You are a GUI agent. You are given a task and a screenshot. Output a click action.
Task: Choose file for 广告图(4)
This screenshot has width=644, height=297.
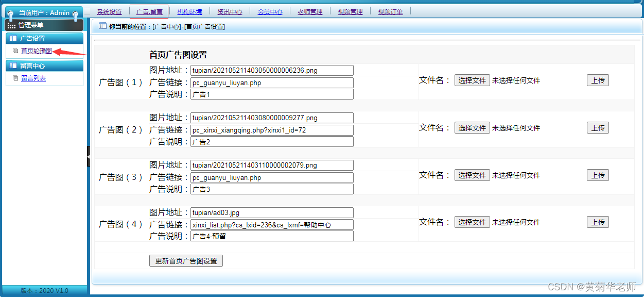(x=472, y=222)
